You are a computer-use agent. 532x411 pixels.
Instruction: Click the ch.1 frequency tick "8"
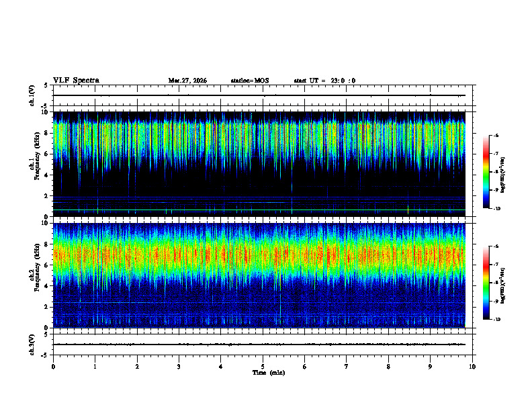tap(47, 133)
